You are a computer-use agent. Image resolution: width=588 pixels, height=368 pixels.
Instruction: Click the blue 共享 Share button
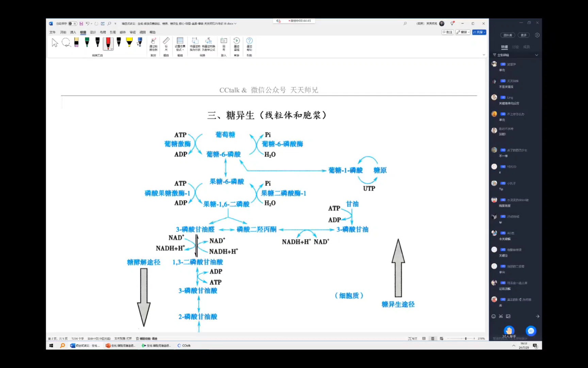click(x=479, y=32)
